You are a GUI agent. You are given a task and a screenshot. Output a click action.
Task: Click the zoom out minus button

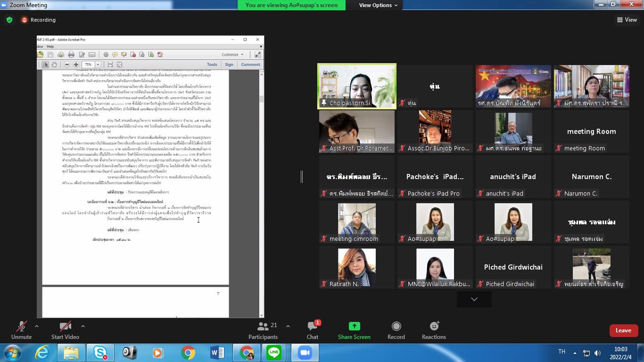point(67,65)
